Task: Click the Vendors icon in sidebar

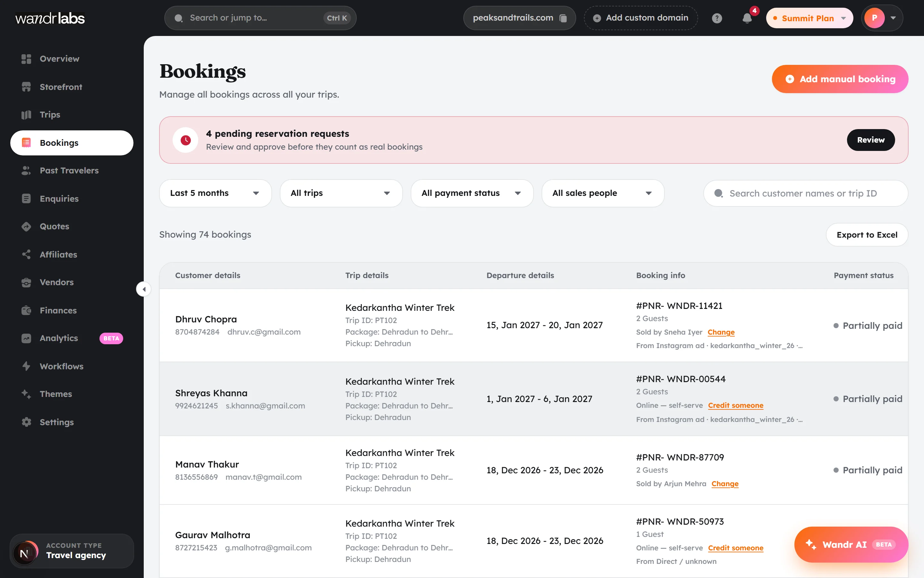Action: [26, 283]
